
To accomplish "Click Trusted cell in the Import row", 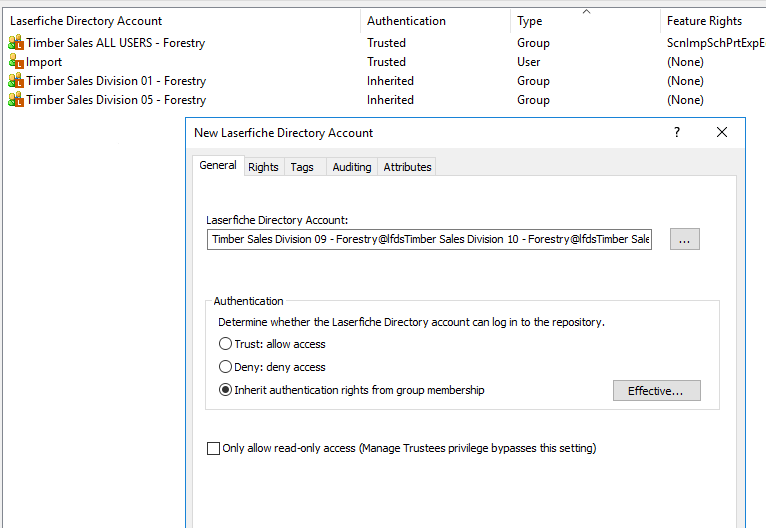I will pyautogui.click(x=386, y=62).
